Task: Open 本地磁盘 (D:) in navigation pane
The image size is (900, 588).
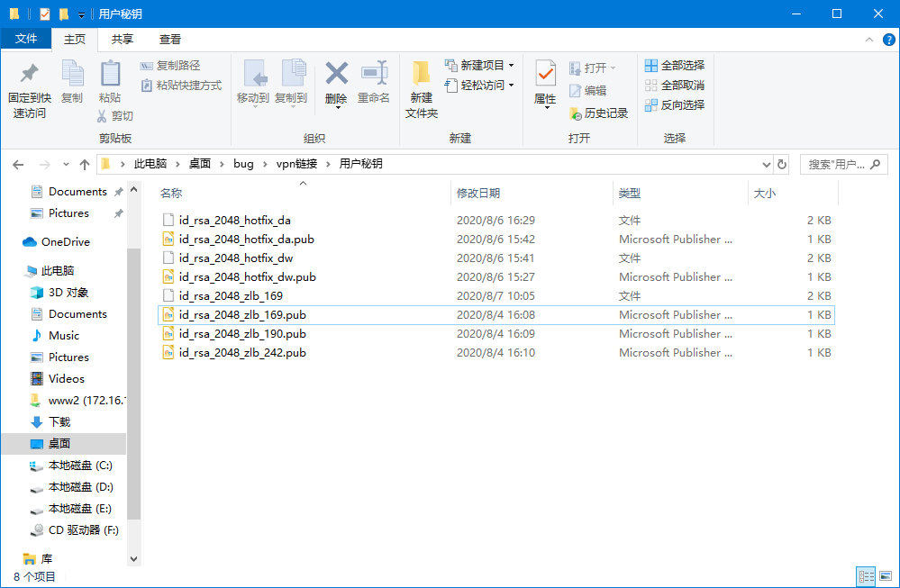Action: click(80, 487)
